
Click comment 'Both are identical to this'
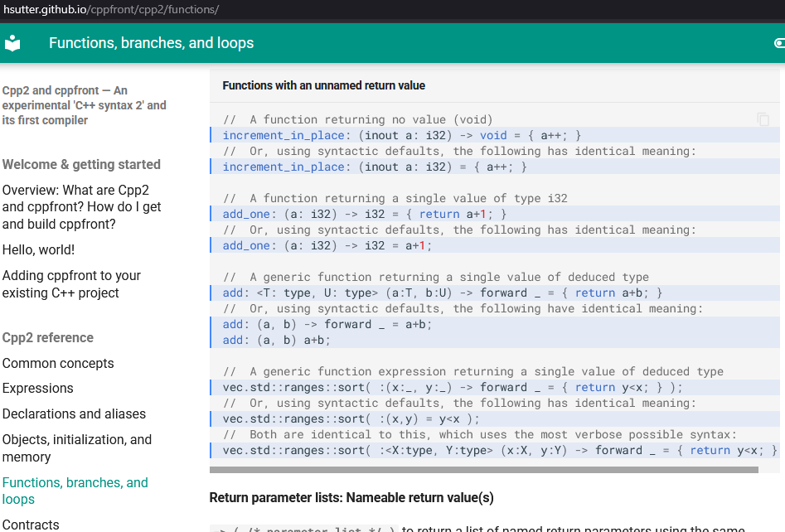click(480, 435)
